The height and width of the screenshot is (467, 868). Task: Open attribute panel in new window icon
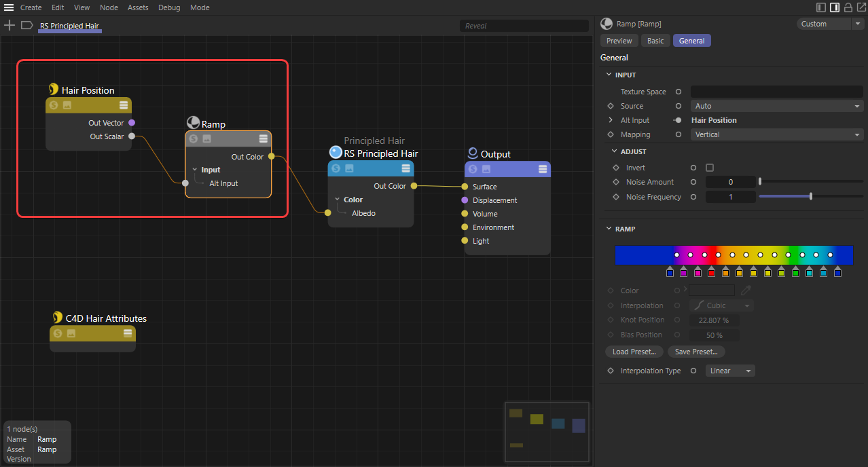[861, 7]
